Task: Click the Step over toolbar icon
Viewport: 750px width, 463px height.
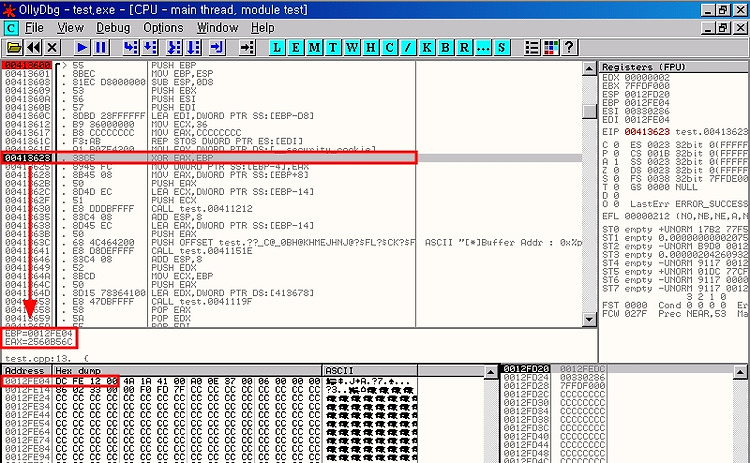Action: click(150, 47)
